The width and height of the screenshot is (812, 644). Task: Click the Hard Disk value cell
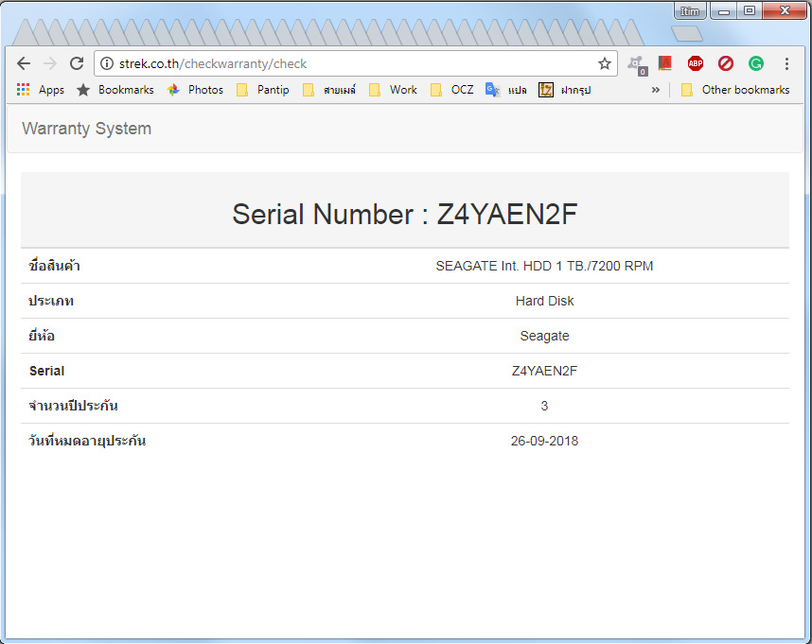544,301
